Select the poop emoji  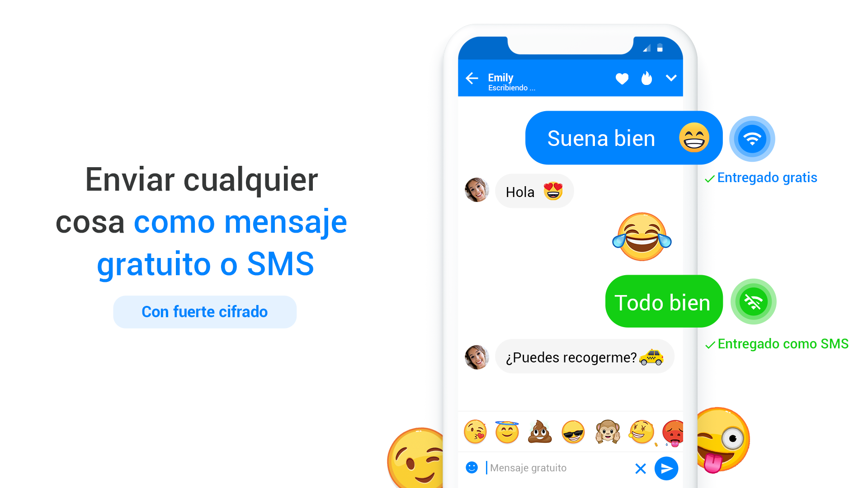[540, 432]
